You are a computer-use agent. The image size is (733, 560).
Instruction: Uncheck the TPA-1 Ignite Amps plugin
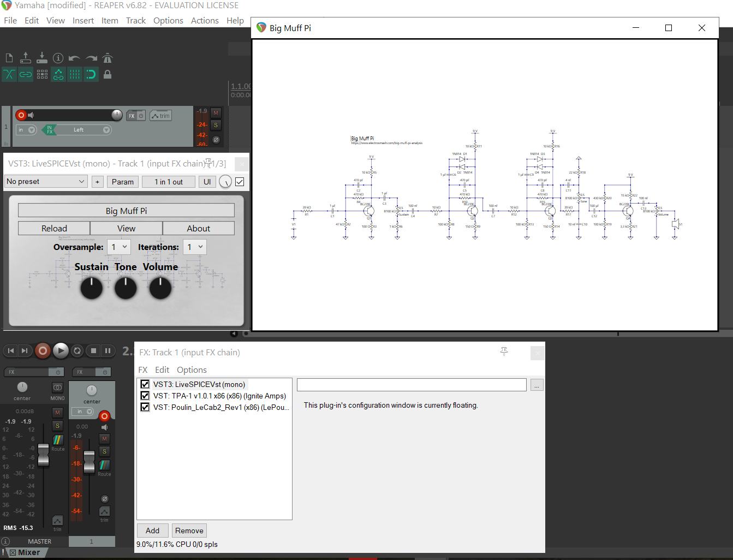pyautogui.click(x=145, y=396)
